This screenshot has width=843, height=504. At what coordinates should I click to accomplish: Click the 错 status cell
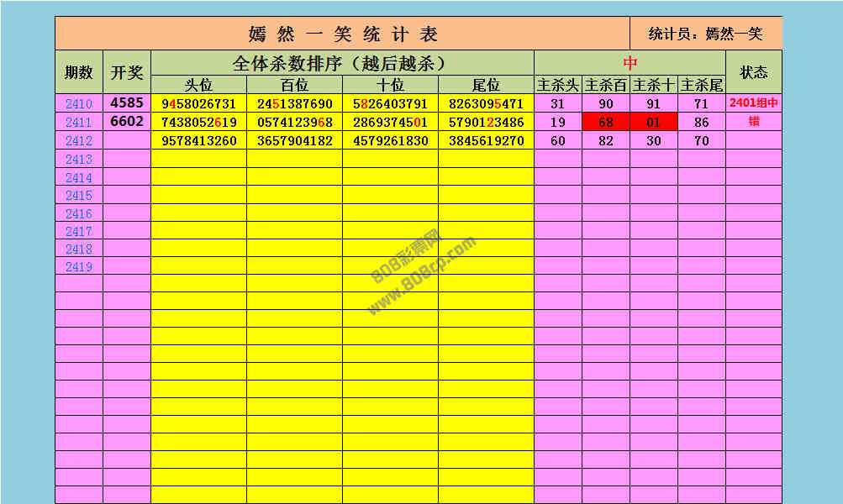[753, 122]
